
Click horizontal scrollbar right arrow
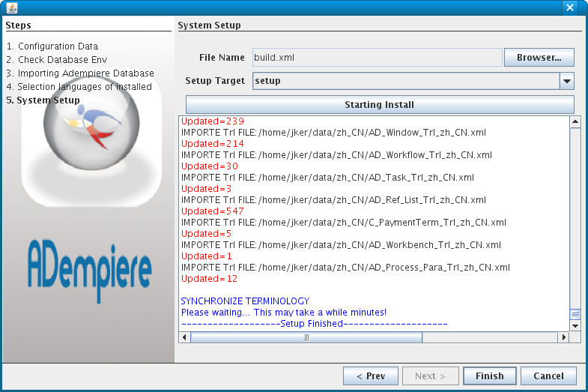(563, 337)
